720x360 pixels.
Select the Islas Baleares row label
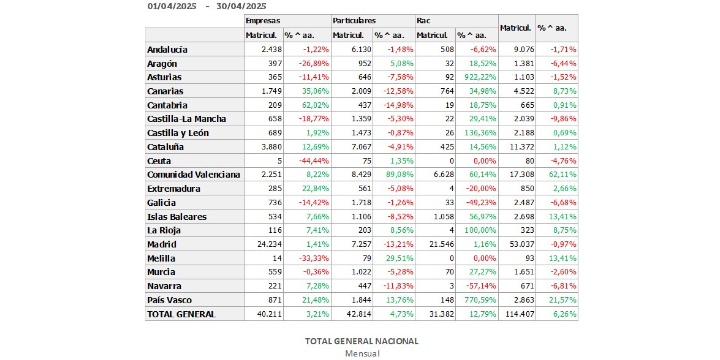point(177,217)
